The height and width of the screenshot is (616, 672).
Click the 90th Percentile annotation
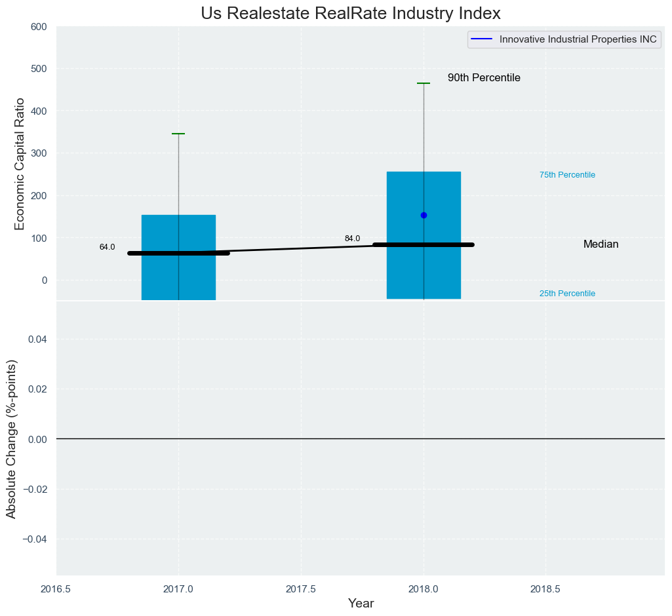(x=484, y=78)
